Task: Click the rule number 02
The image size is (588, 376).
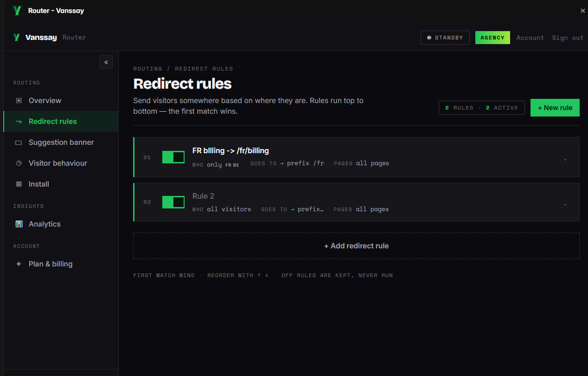Action: (x=147, y=202)
